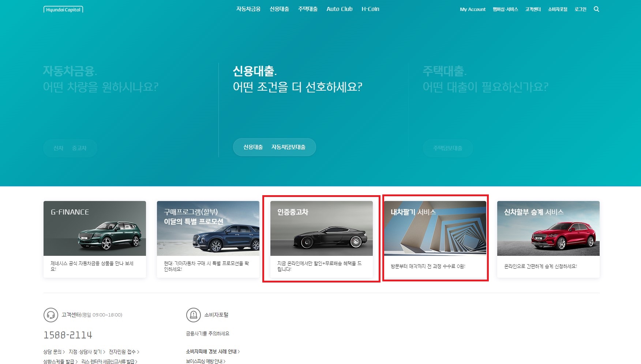Image resolution: width=641 pixels, height=364 pixels.
Task: Click the 소비자포털 heading beside siren icon
Action: click(216, 315)
